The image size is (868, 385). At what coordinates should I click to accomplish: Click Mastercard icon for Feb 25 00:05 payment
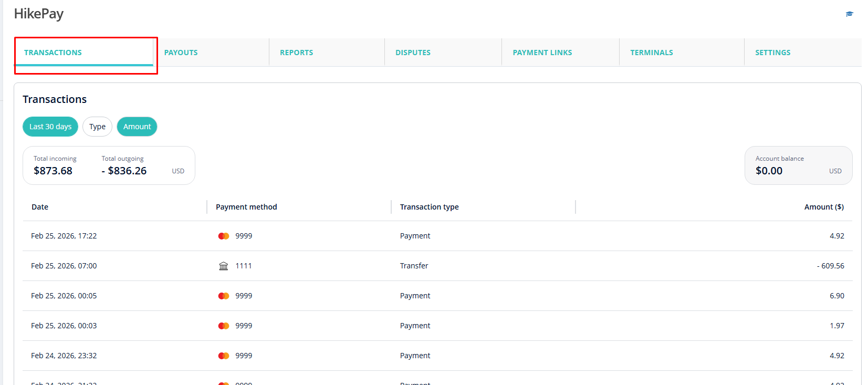click(x=224, y=296)
